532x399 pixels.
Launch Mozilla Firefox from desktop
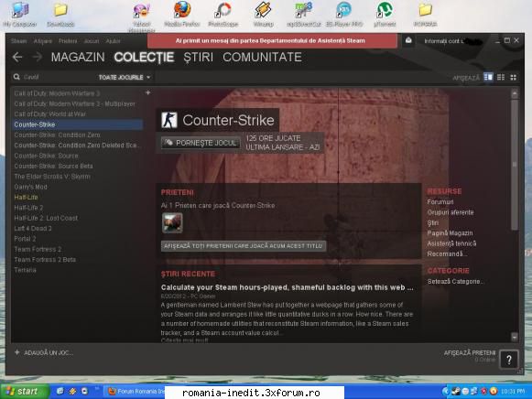coord(182,15)
